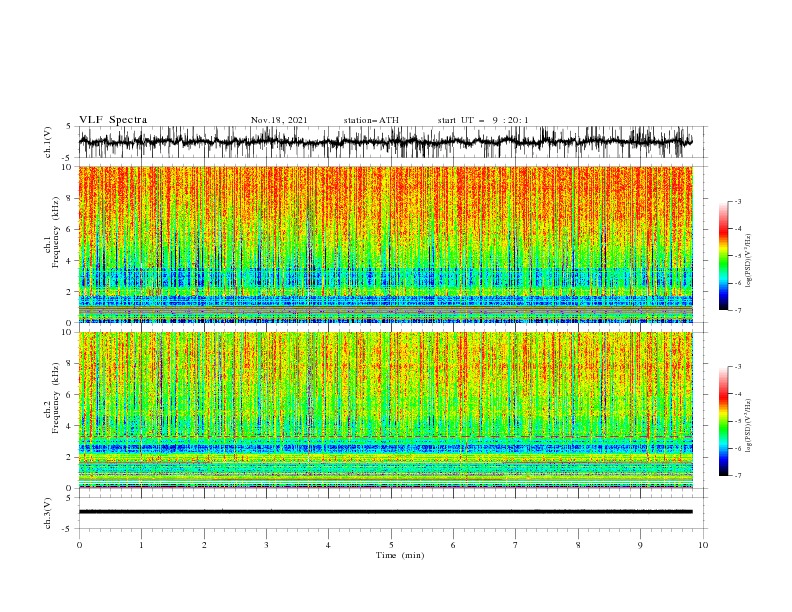Image resolution: width=792 pixels, height=612 pixels.
Task: Click the "6" tick on the time axis
Action: click(453, 545)
